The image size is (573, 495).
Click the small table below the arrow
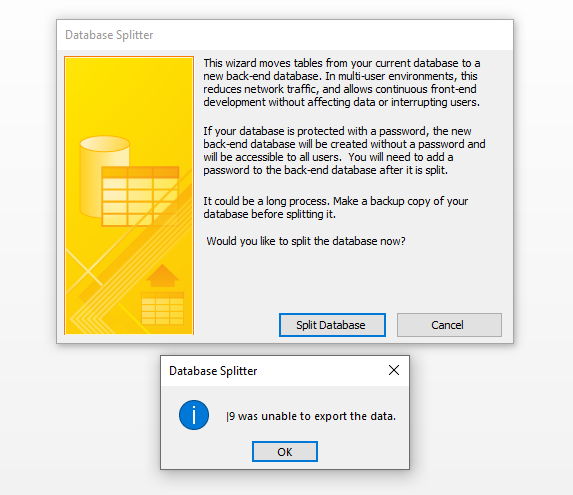pos(163,309)
